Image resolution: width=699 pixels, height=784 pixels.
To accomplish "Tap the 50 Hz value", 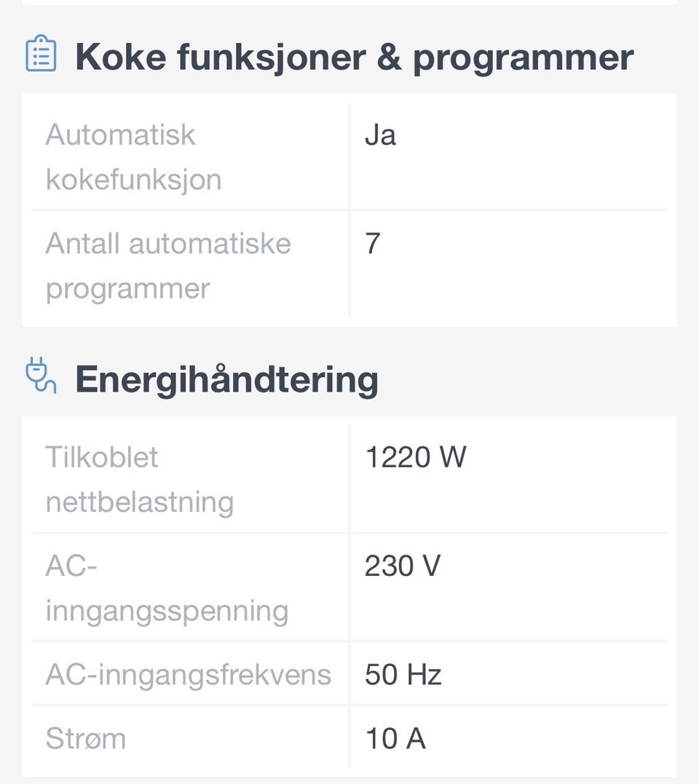I will 403,675.
